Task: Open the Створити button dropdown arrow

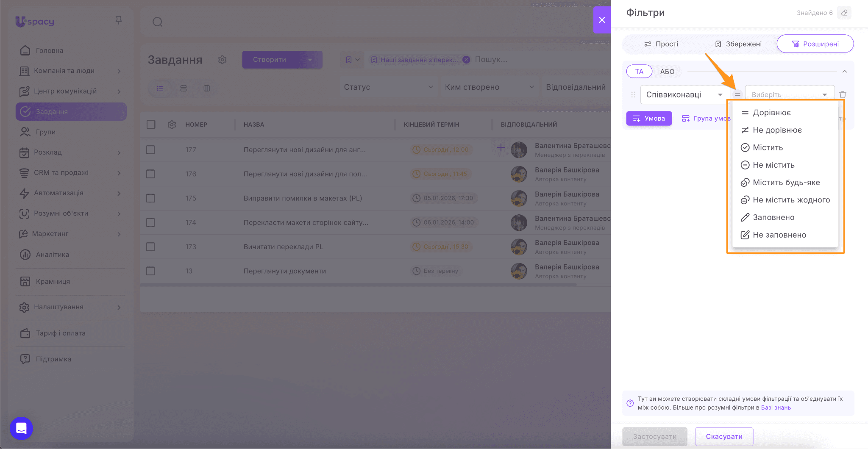Action: (x=310, y=60)
